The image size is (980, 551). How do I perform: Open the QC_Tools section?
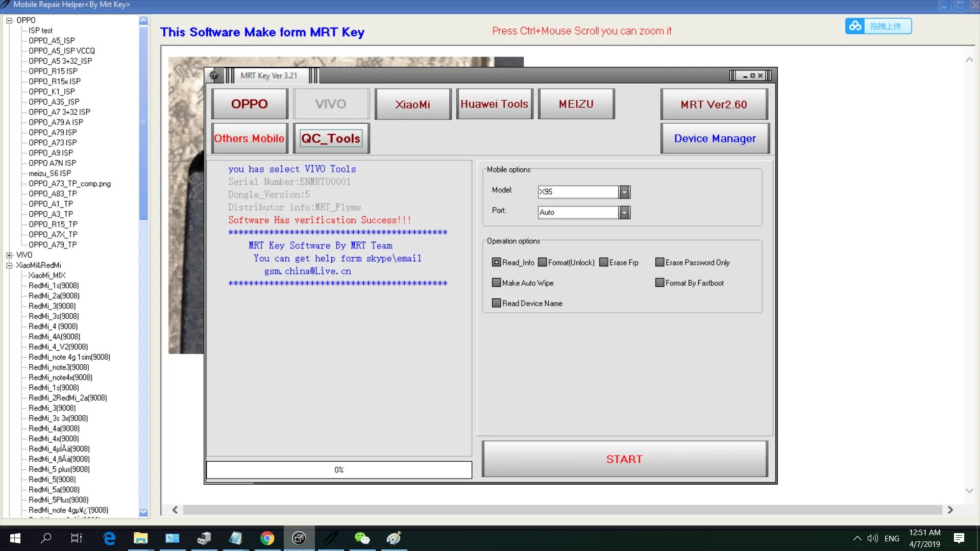tap(331, 138)
